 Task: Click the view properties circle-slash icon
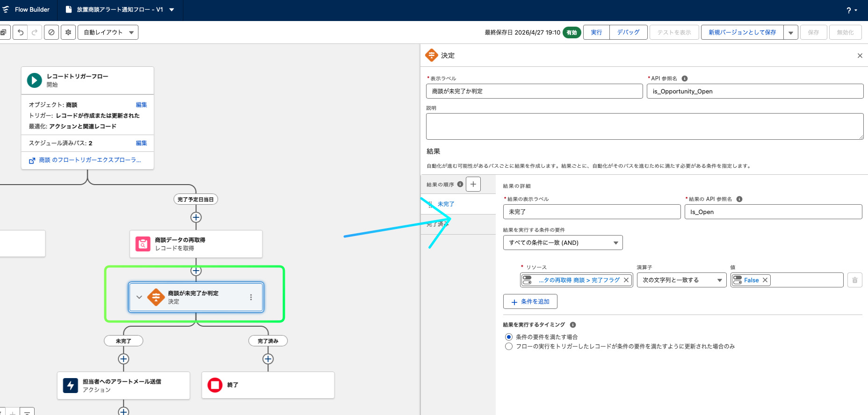click(51, 32)
